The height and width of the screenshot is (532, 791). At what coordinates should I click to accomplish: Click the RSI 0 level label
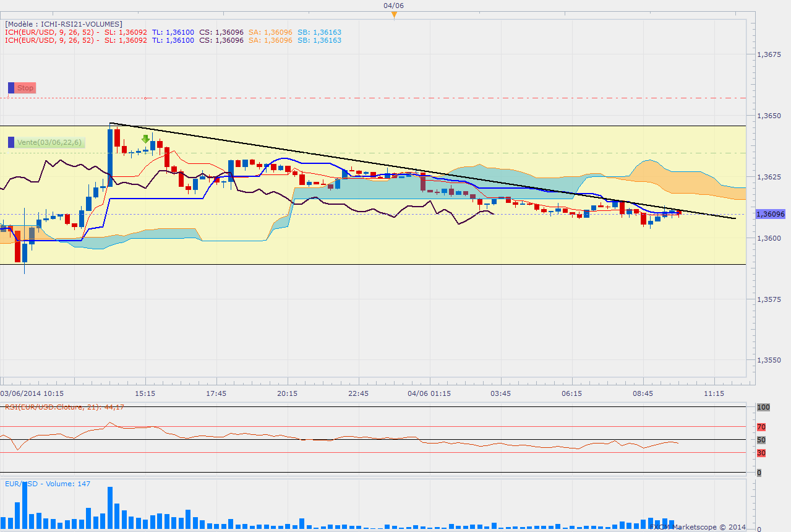click(759, 473)
